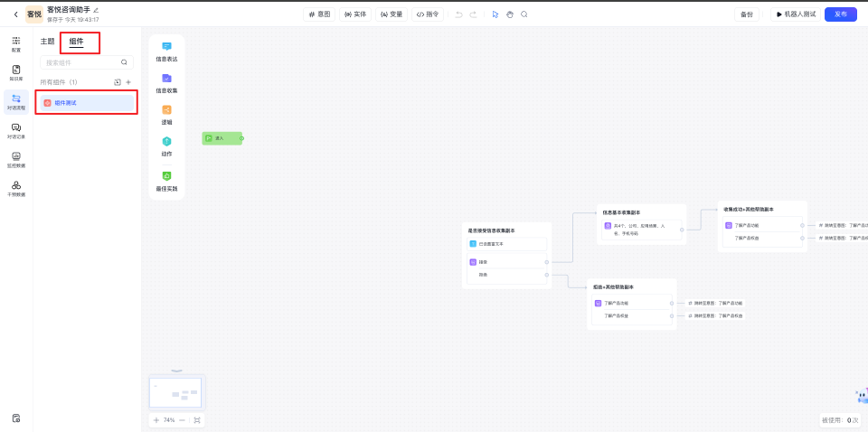868x432 pixels.
Task: Click the search magnifier in the top toolbar
Action: pyautogui.click(x=524, y=14)
